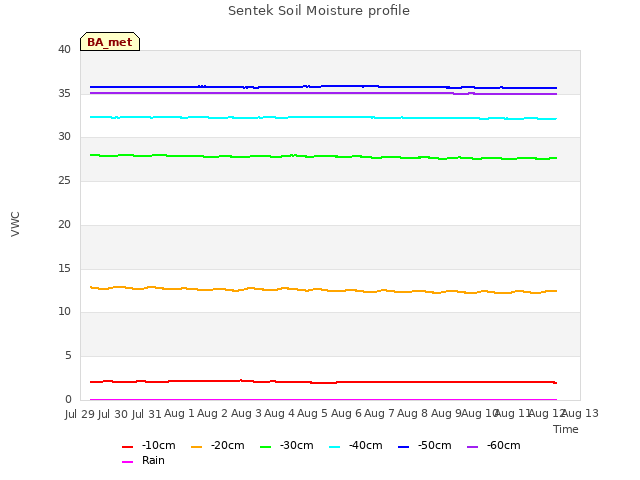The image size is (640, 480).
Task: Click the Aug 5 x-axis label
Action: pos(312,413)
